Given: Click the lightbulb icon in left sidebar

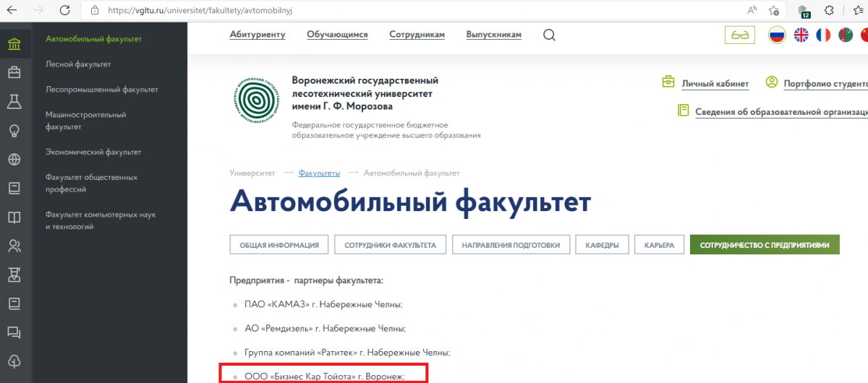Looking at the screenshot, I should coord(14,131).
